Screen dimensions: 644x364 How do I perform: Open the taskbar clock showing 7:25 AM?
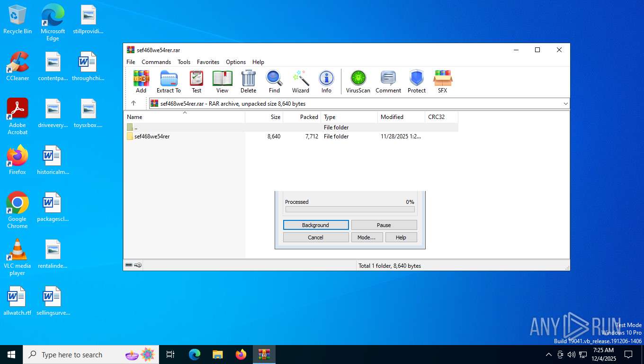pyautogui.click(x=603, y=355)
